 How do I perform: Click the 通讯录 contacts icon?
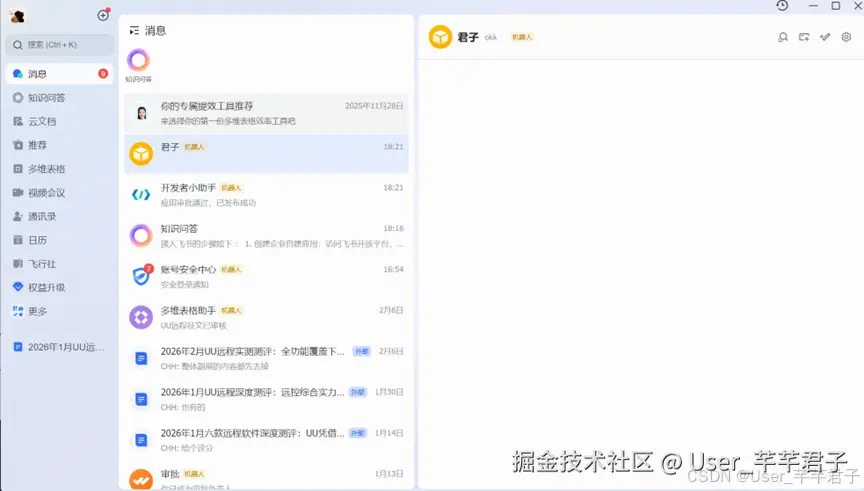18,216
